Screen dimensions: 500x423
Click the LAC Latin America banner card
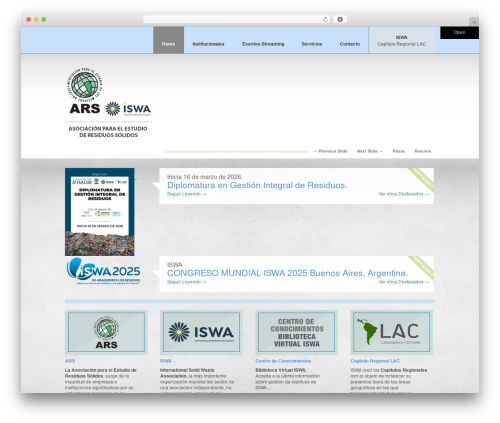(x=392, y=332)
